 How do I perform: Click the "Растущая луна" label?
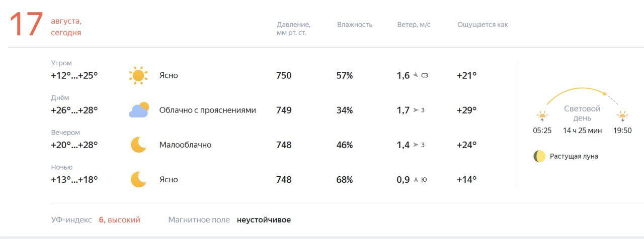click(574, 156)
